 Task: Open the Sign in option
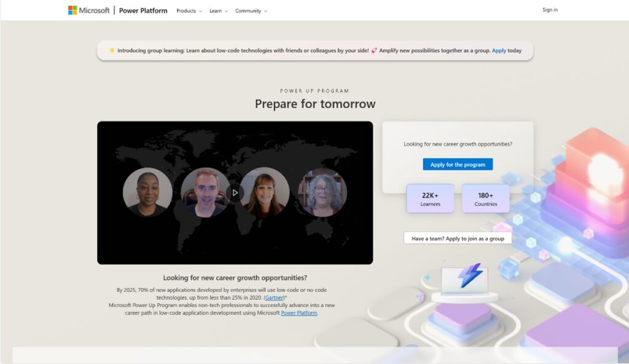tap(549, 10)
